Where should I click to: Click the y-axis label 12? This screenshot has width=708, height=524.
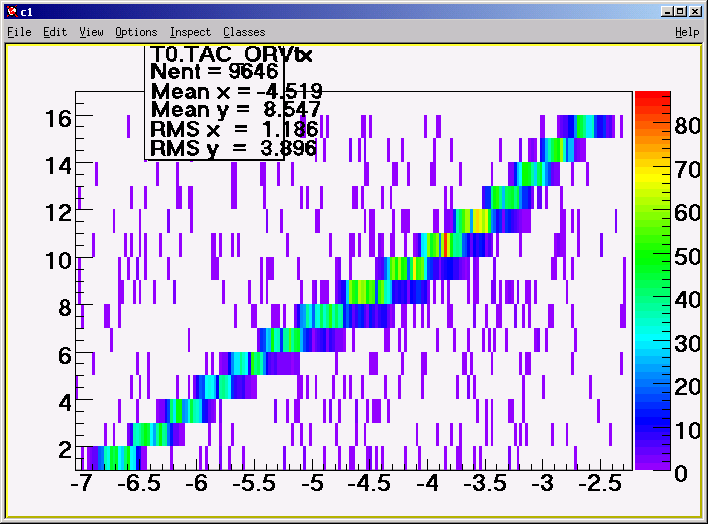(x=58, y=213)
